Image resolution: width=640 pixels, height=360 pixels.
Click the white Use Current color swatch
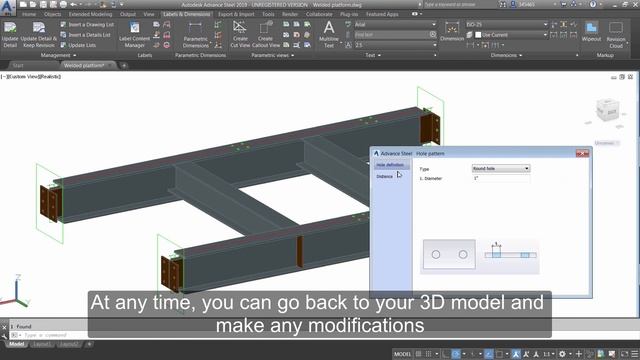pos(478,35)
